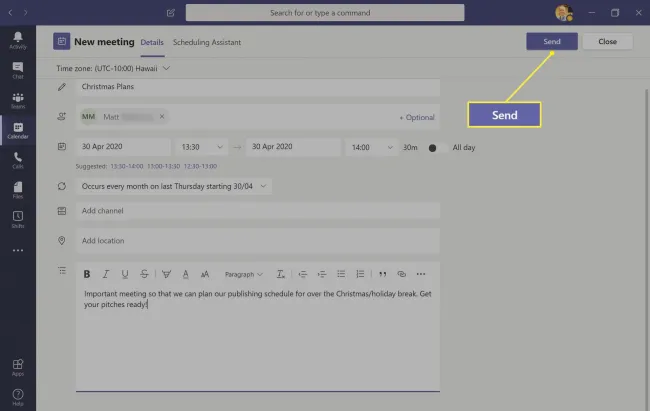This screenshot has width=650, height=411.
Task: Choose suggested time 12:30-13:00
Action: click(200, 166)
